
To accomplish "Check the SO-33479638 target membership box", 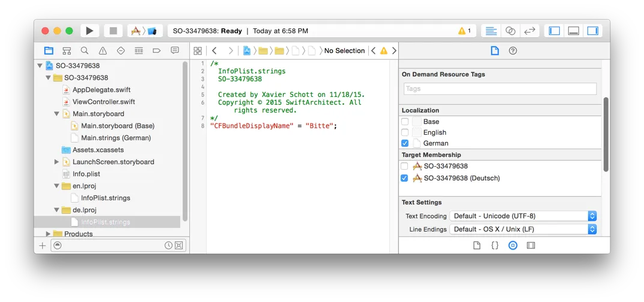I will 404,166.
